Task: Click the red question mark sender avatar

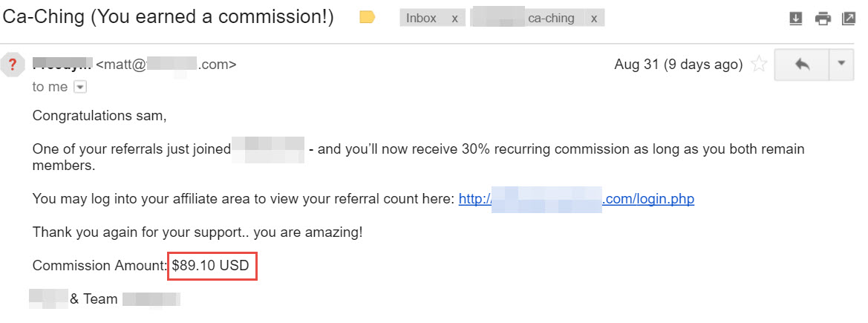Action: coord(13,65)
